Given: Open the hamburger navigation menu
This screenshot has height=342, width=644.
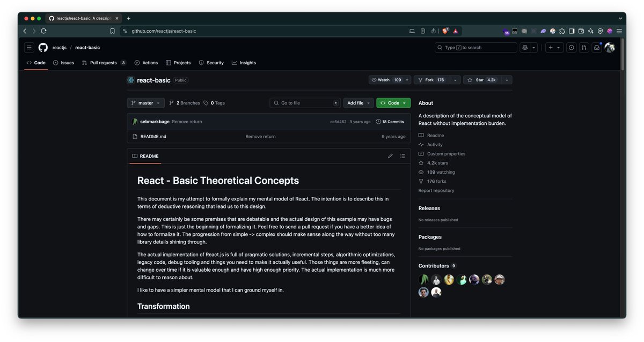Looking at the screenshot, I should [29, 48].
